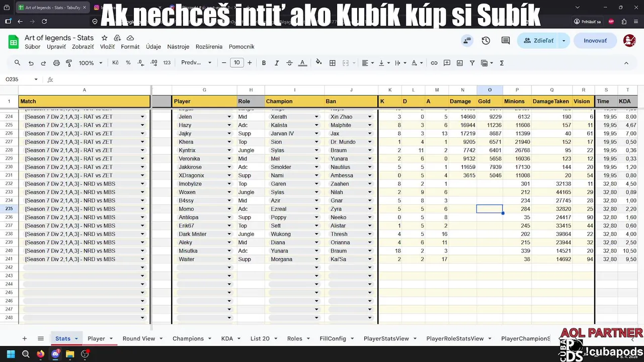Open the Formát menu

130,47
